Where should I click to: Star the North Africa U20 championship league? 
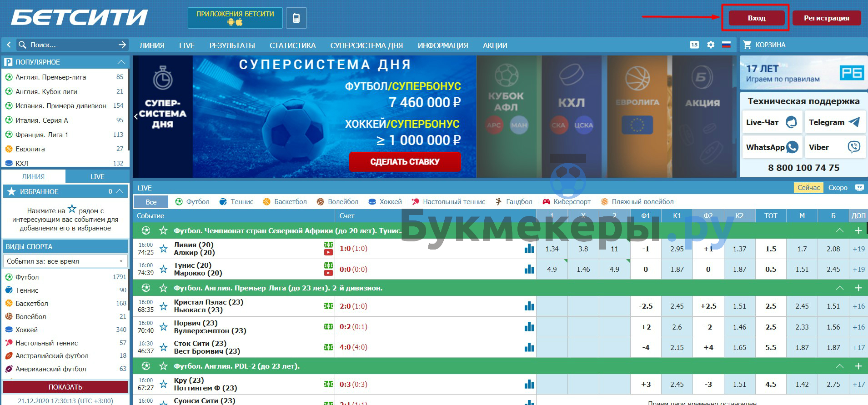tap(163, 230)
